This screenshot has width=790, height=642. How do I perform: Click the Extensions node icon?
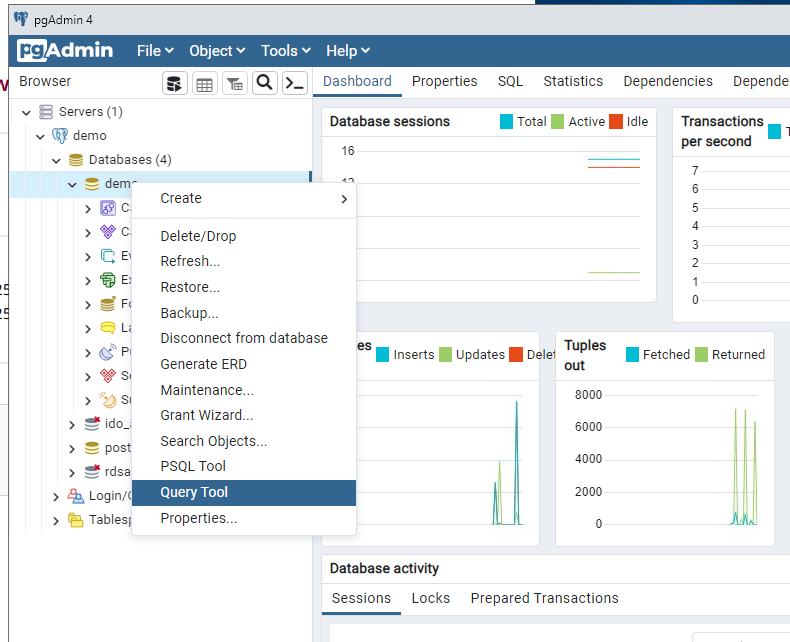[x=108, y=280]
